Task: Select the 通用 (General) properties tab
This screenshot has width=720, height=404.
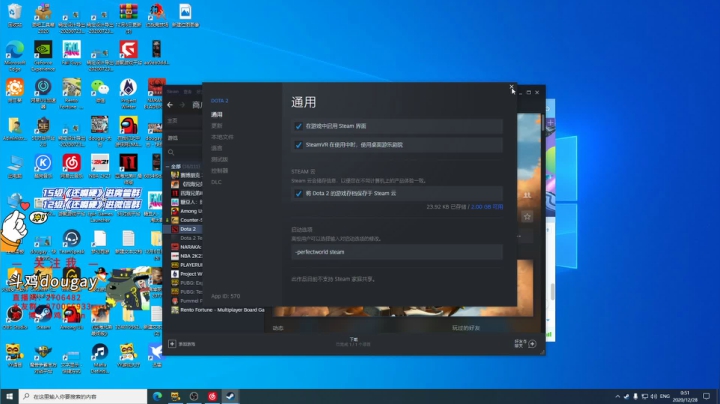Action: [217, 114]
